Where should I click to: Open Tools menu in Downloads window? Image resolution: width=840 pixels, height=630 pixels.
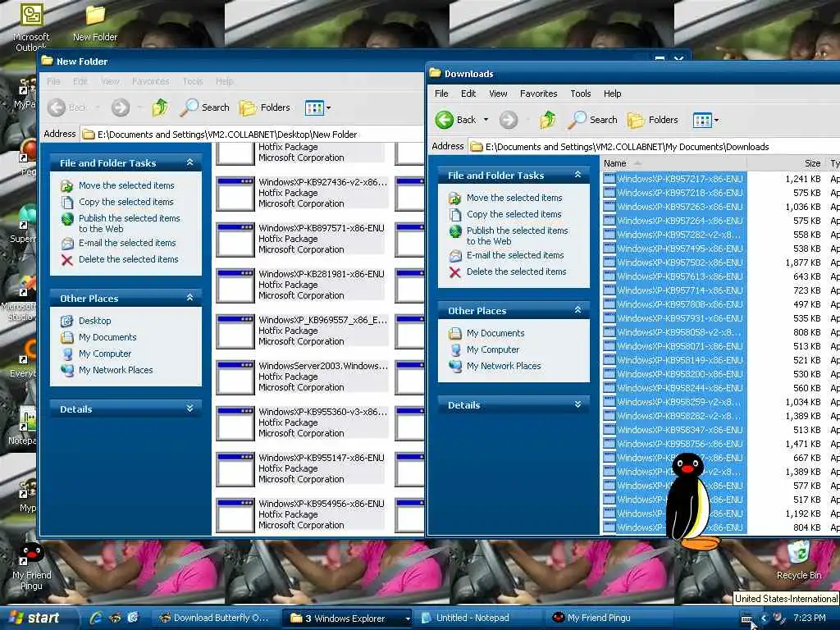click(x=580, y=94)
